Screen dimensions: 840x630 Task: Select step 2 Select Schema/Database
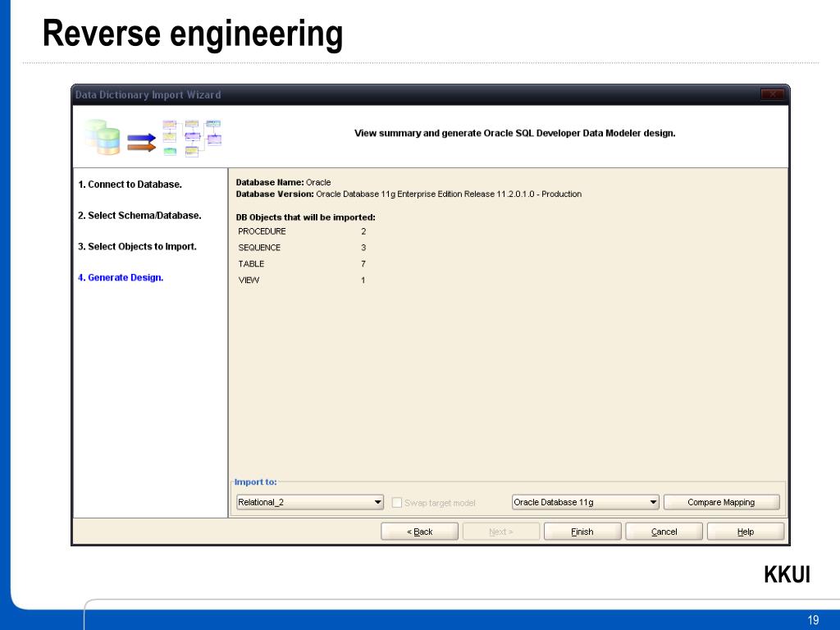[139, 216]
